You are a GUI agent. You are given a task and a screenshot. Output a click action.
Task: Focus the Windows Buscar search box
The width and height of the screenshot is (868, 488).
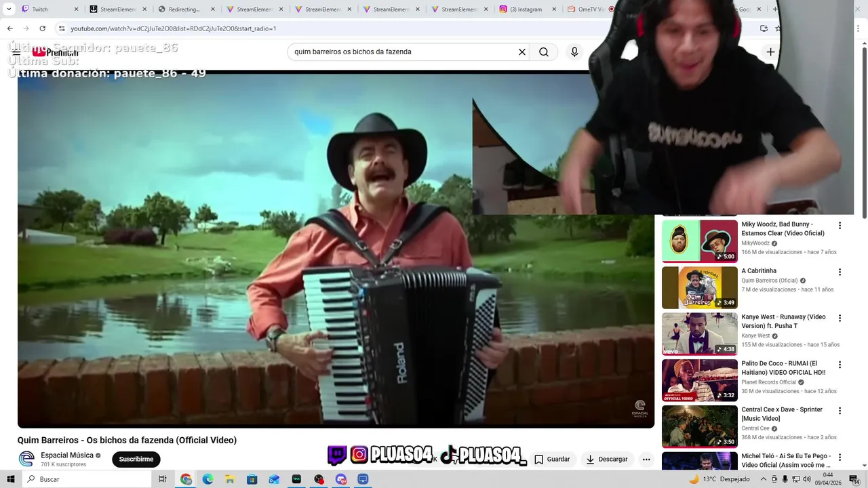pos(87,479)
